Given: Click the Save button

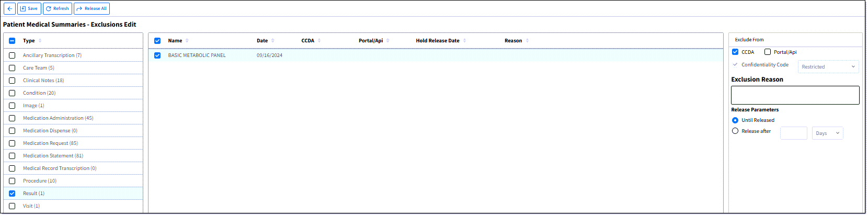Looking at the screenshot, I should tap(29, 8).
